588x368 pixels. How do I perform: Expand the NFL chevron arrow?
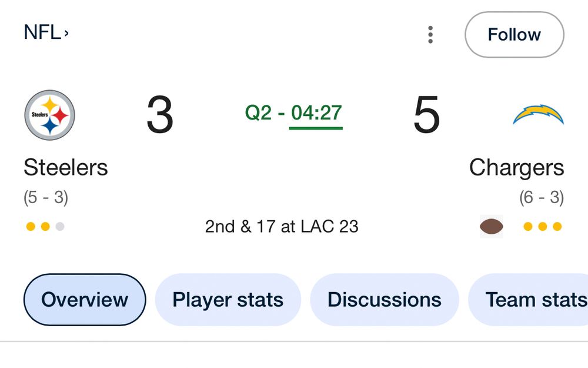66,34
